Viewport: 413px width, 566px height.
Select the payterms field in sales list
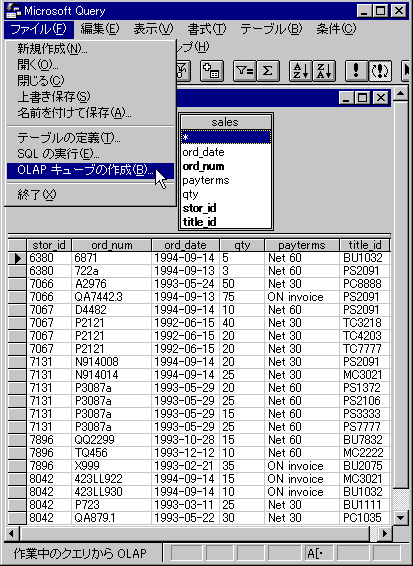226,180
